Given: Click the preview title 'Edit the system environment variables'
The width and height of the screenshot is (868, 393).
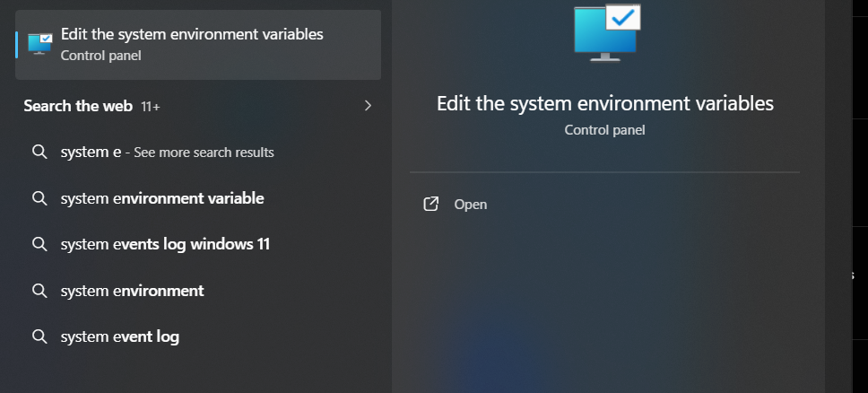Looking at the screenshot, I should (605, 104).
